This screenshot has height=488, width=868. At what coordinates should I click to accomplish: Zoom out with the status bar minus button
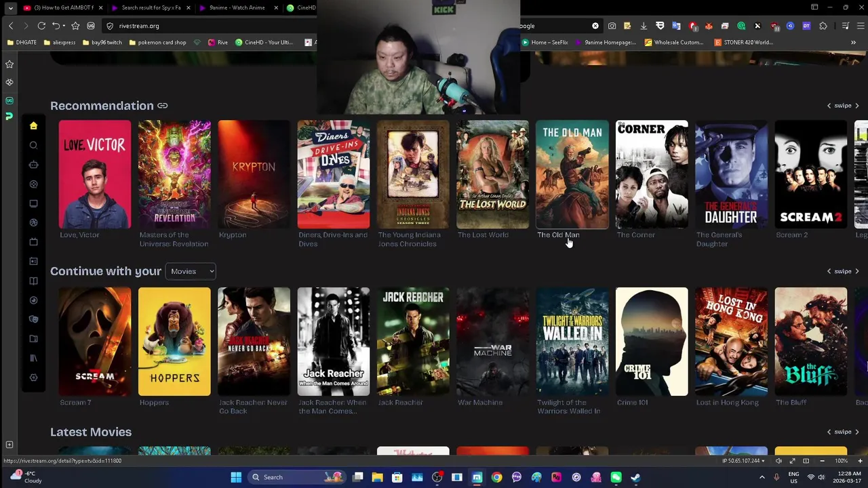(822, 461)
